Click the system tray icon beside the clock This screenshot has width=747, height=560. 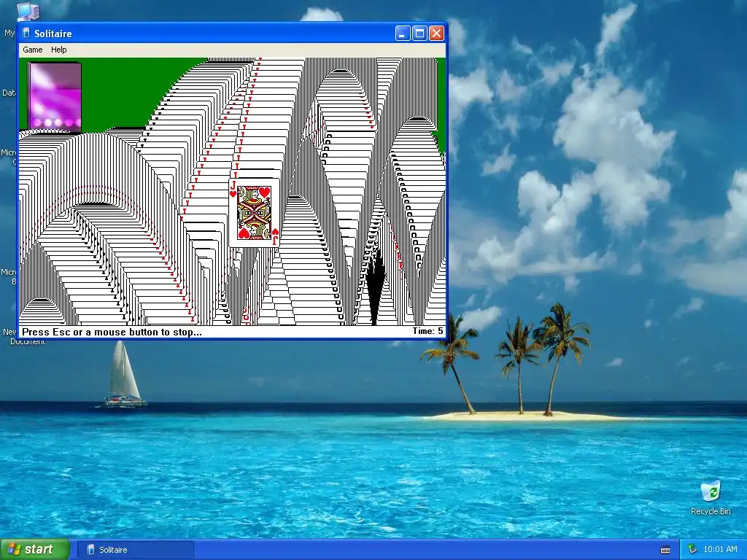(692, 550)
